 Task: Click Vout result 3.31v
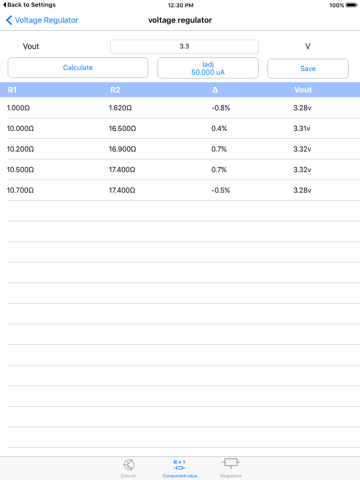point(302,128)
